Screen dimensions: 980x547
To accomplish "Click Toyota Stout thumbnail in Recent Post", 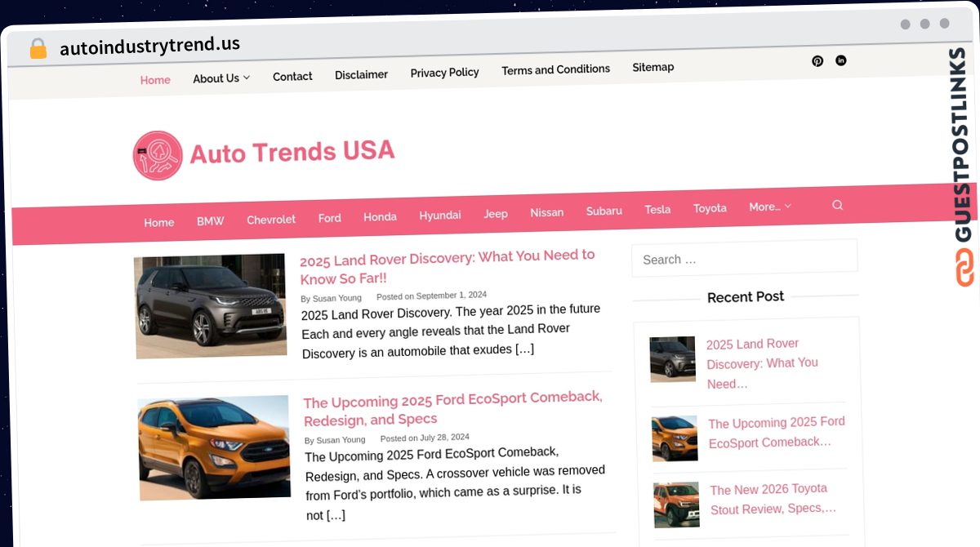I will pyautogui.click(x=677, y=505).
